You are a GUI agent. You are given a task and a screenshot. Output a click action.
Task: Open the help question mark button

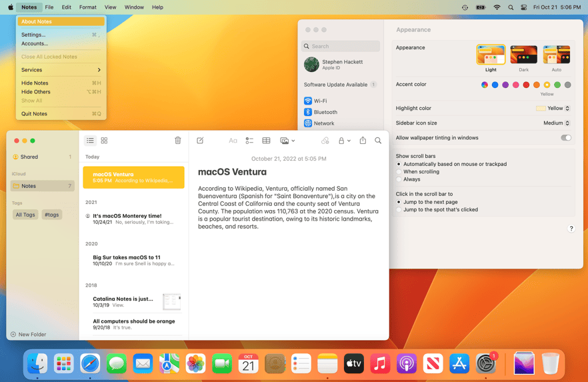point(571,229)
